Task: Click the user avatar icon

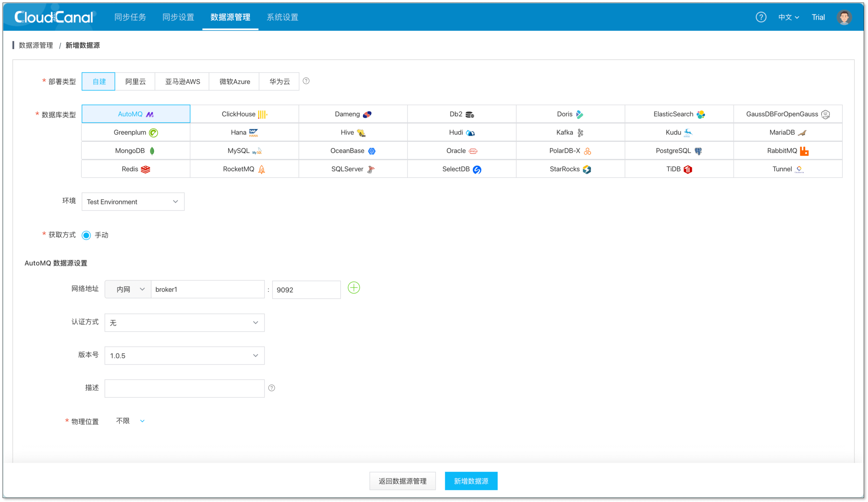Action: [x=844, y=17]
